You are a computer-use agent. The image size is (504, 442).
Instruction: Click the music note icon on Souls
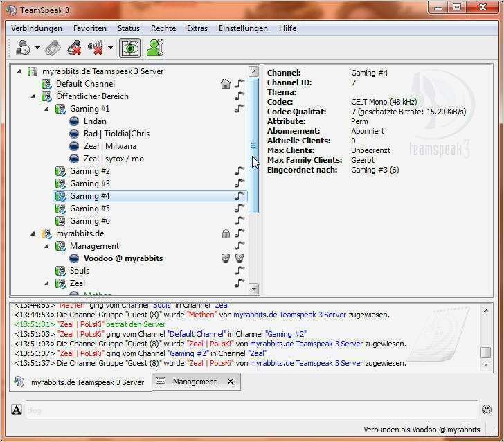point(240,271)
